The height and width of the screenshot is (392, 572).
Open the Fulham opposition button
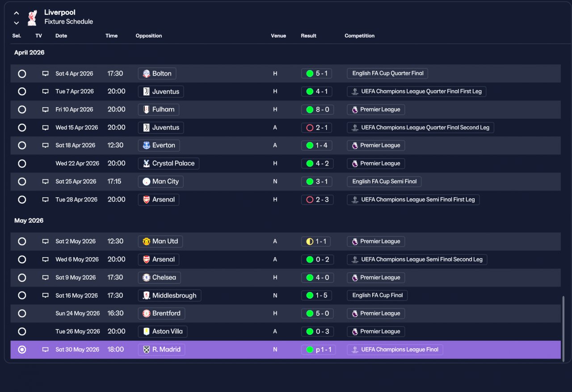click(159, 109)
